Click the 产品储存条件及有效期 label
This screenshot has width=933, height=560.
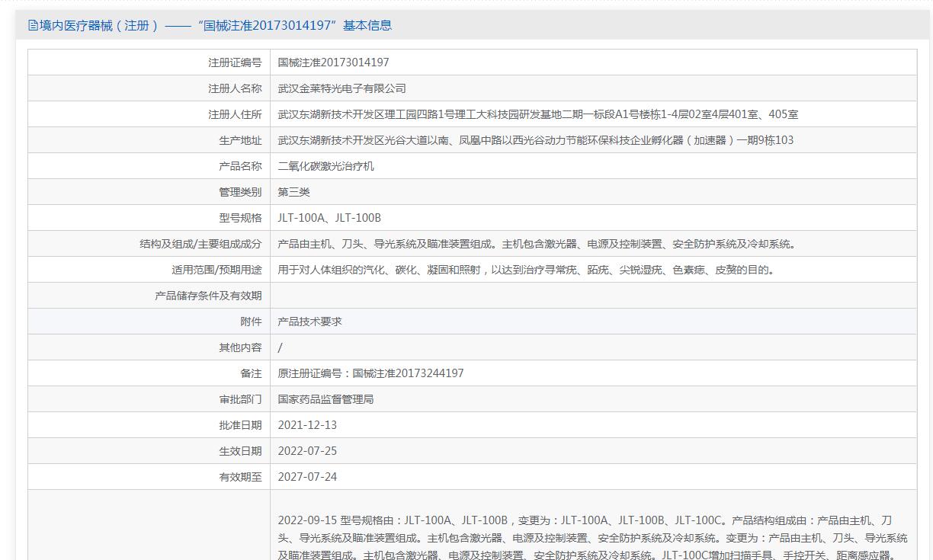(x=208, y=296)
